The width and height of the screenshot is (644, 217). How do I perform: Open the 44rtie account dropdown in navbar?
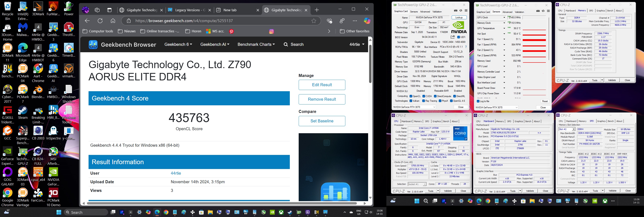[357, 44]
